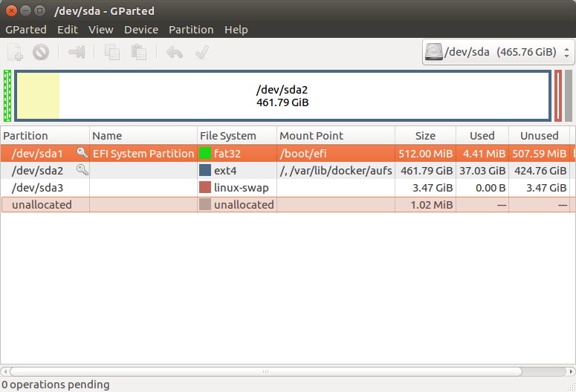Click the key icon beside /dev/sda2
Viewport: 576px width, 392px height.
pyautogui.click(x=82, y=170)
